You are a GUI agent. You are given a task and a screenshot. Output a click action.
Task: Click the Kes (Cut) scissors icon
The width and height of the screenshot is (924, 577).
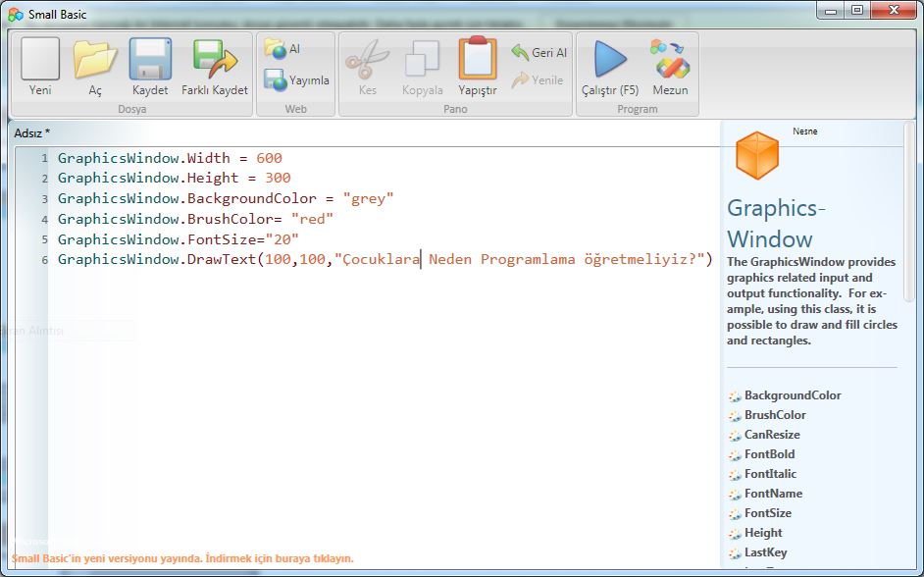[x=367, y=60]
